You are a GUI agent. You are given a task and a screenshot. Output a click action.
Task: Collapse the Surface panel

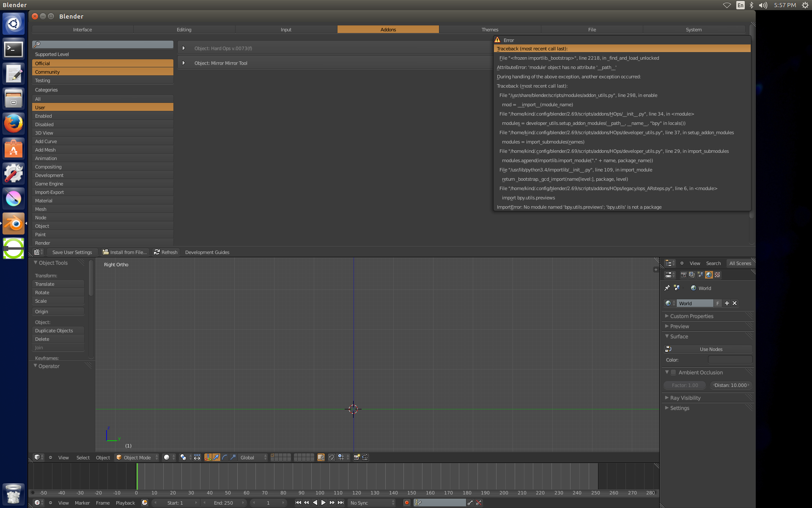coord(679,337)
